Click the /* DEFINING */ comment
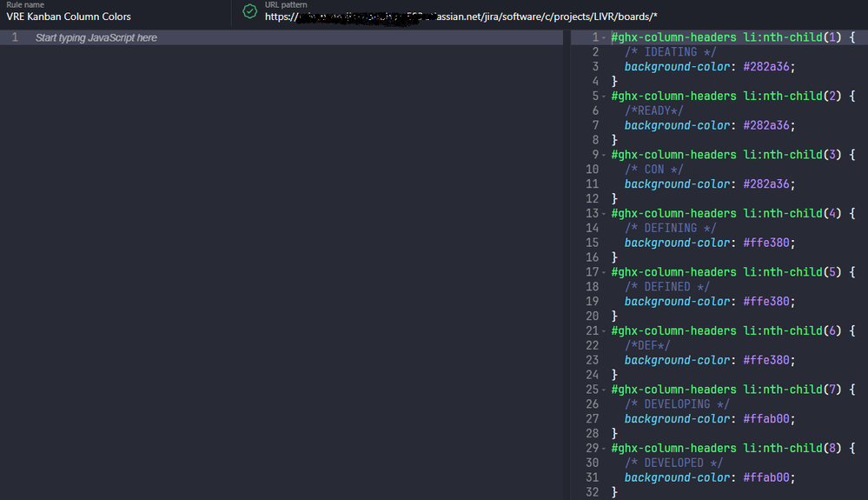 671,228
